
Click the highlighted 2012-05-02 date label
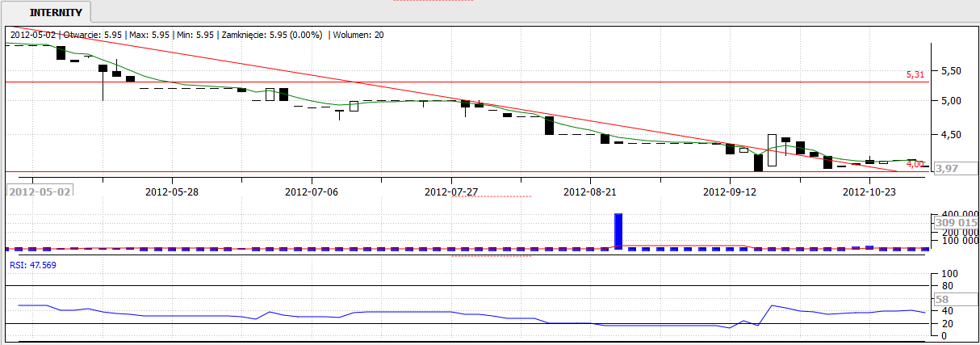pos(40,191)
